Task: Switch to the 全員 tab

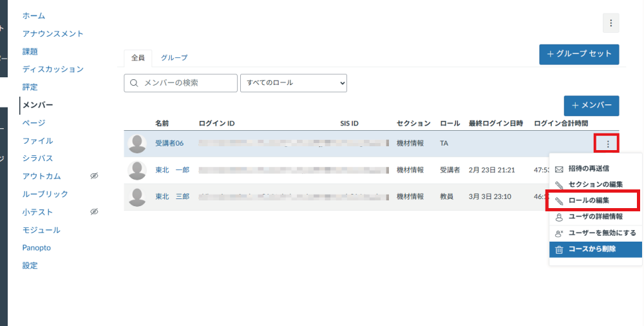Action: (138, 58)
